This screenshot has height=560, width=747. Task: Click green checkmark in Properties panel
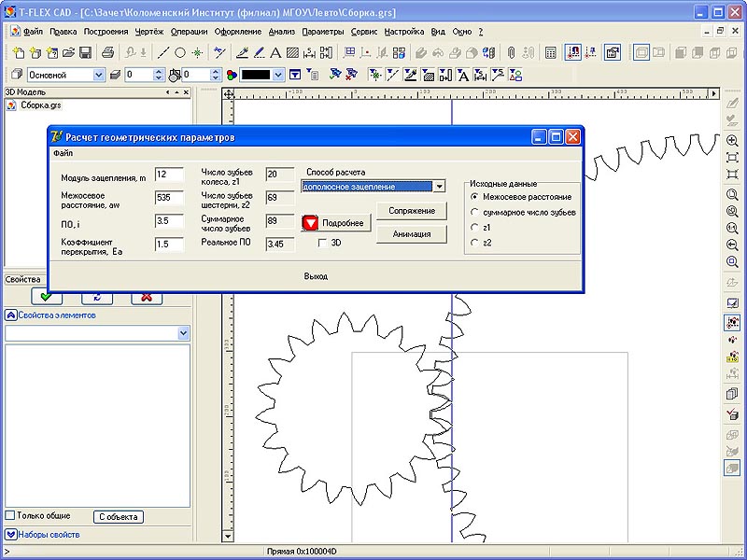46,296
